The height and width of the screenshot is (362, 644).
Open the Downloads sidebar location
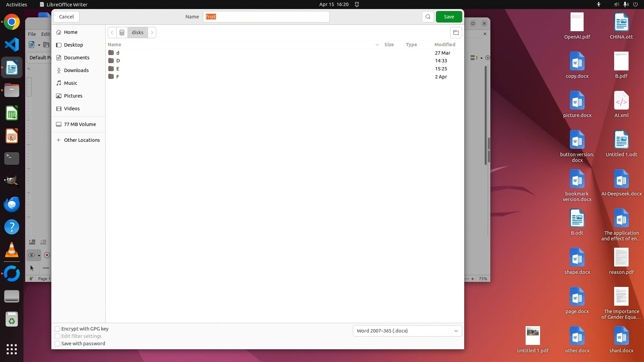[x=76, y=70]
